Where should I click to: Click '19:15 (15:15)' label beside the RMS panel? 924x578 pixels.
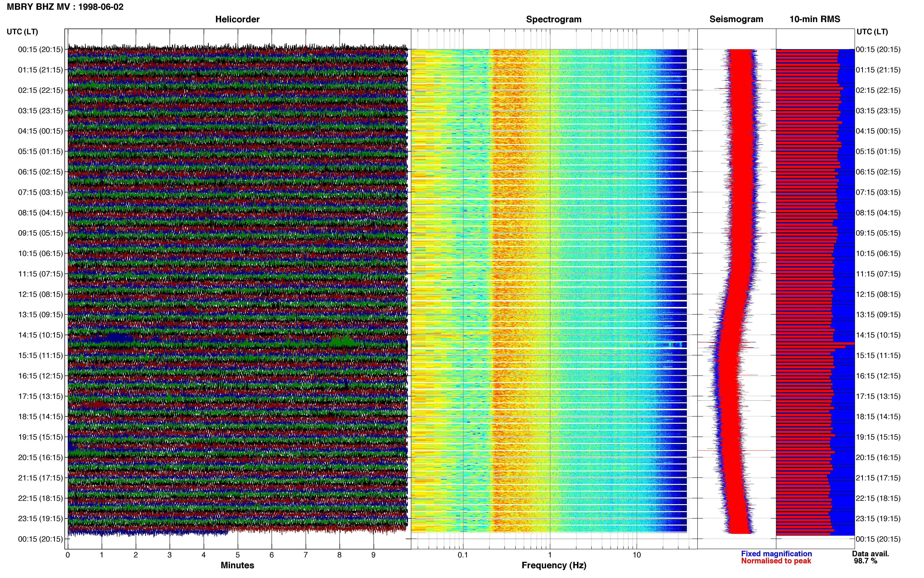878,437
